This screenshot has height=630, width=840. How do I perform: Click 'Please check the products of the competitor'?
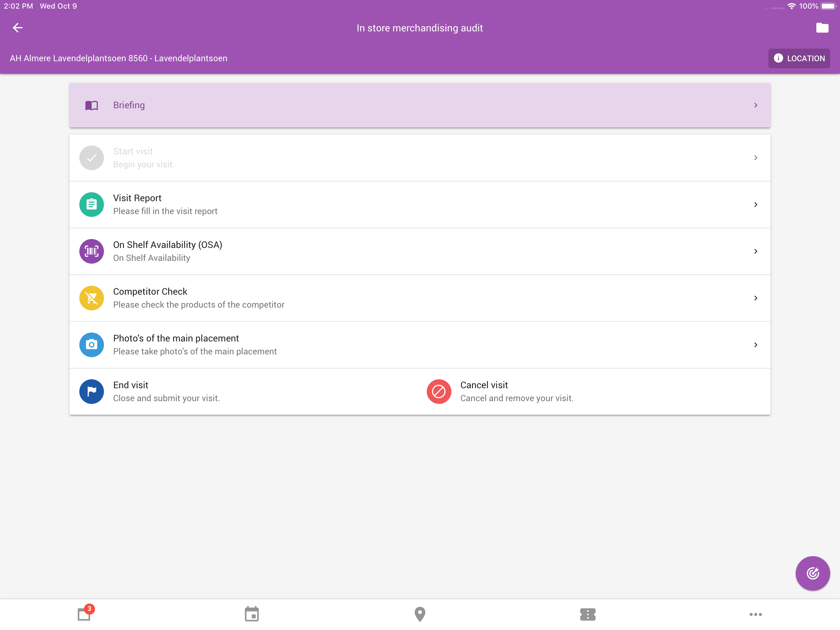(x=199, y=305)
